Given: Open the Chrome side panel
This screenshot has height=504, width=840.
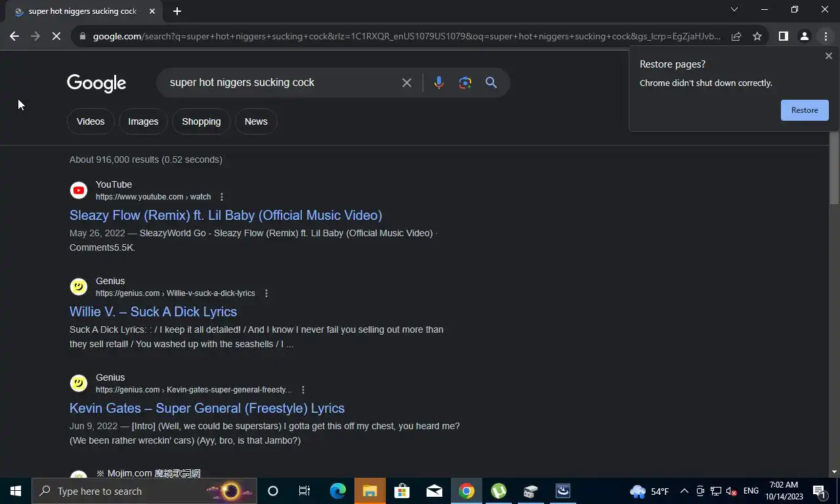Looking at the screenshot, I should pyautogui.click(x=783, y=36).
